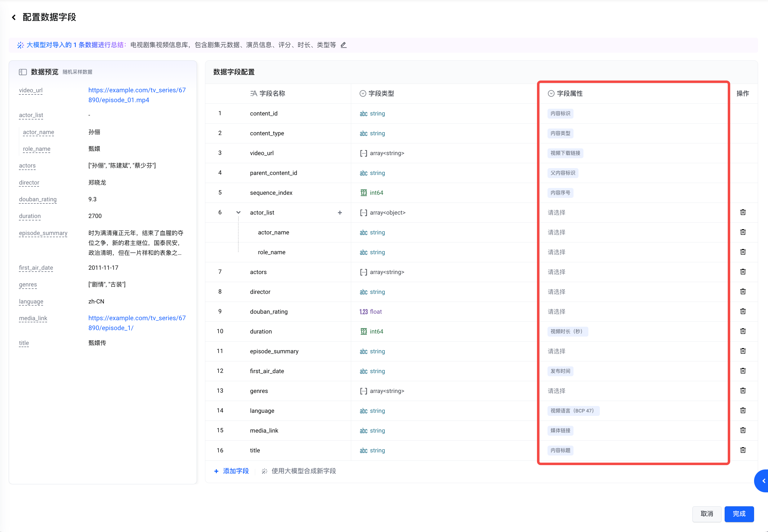The image size is (768, 532).
Task: Open the 请选择 attribute dropdown for director
Action: coord(556,292)
